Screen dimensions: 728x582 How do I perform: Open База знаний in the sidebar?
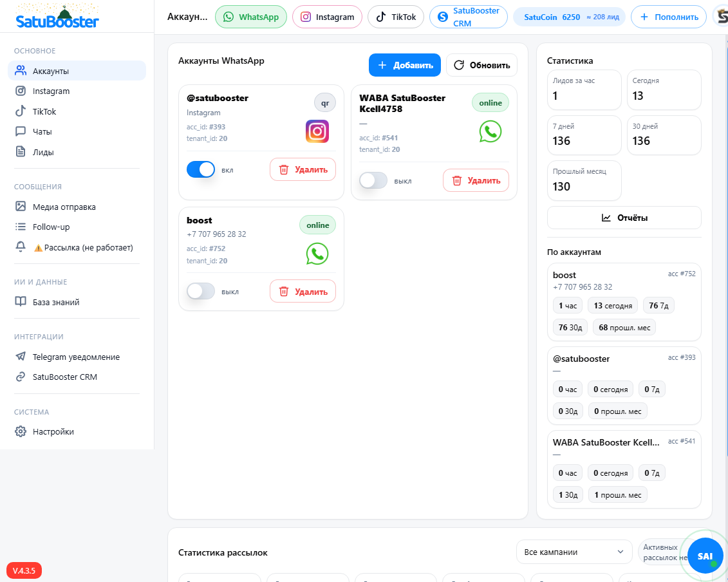55,301
